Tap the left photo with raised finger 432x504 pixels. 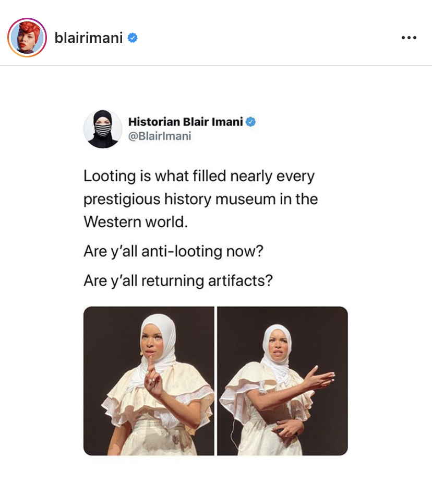pyautogui.click(x=149, y=381)
